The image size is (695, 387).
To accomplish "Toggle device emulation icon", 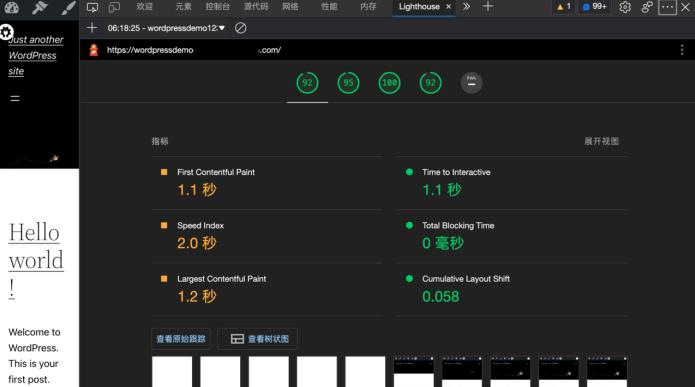I will pos(114,7).
